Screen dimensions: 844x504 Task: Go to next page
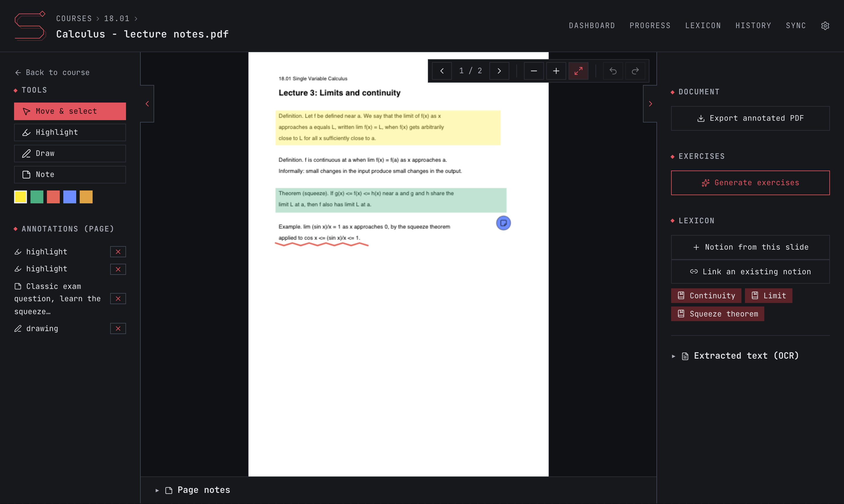tap(499, 71)
